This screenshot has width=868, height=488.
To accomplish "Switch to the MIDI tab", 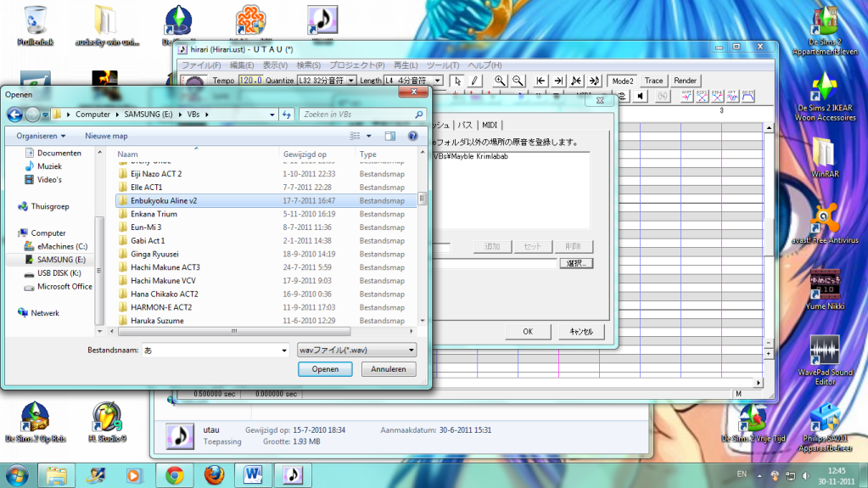I will [490, 125].
